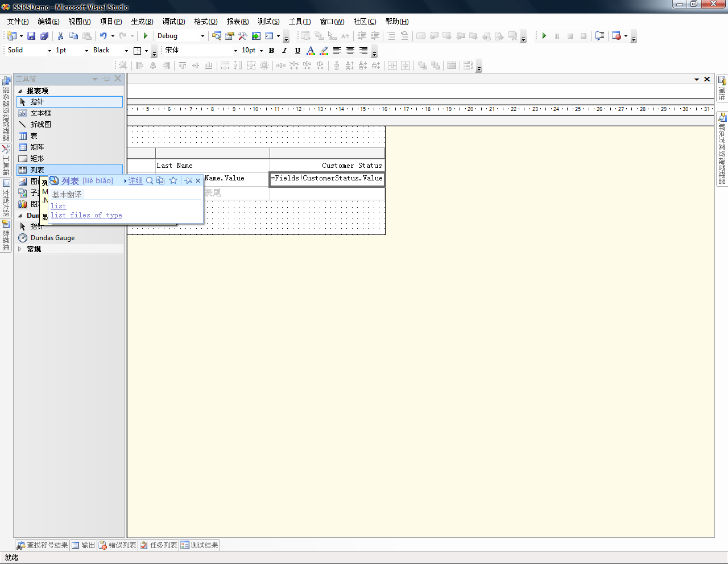This screenshot has width=728, height=564.
Task: Click the Save All icon
Action: 44,36
